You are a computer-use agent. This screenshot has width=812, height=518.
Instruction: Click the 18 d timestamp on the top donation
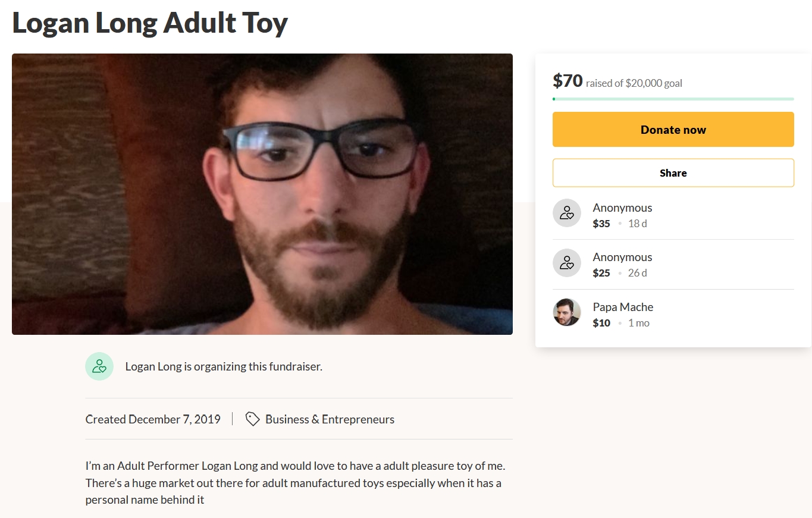637,223
